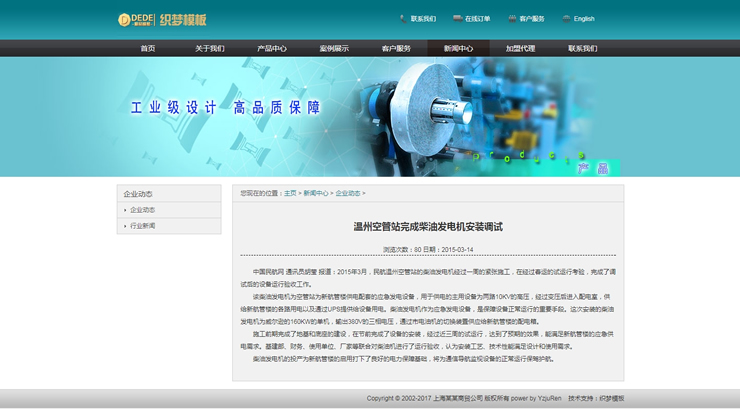Go to 联系我们 in the main navigation bar
This screenshot has height=409, width=740.
click(x=582, y=48)
